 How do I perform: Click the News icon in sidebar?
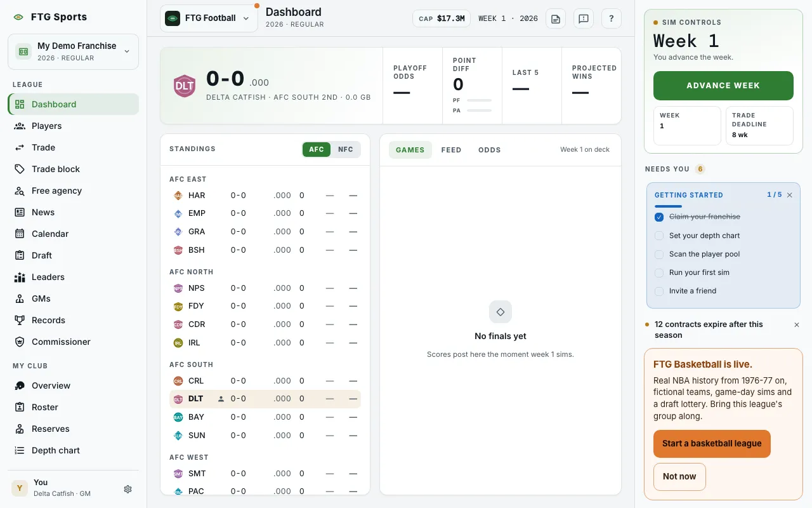(x=20, y=212)
